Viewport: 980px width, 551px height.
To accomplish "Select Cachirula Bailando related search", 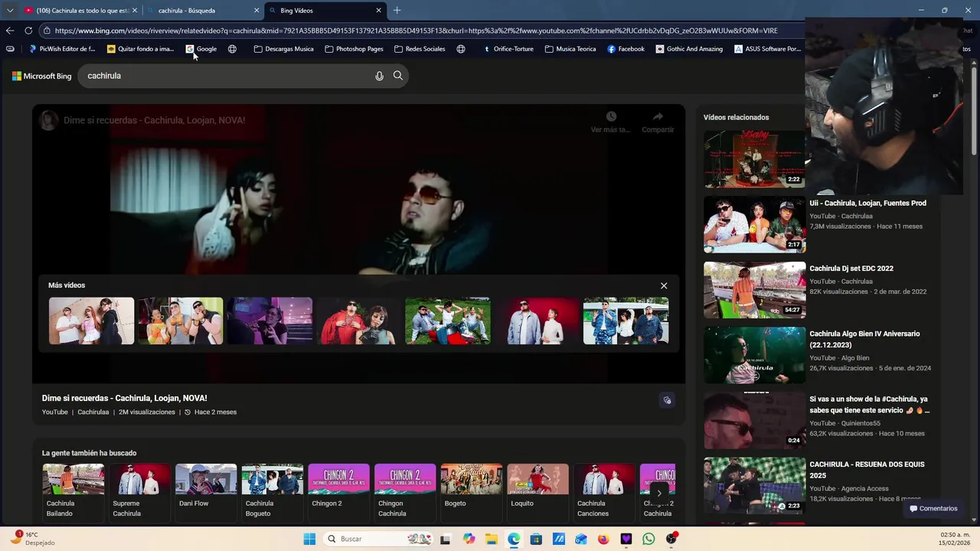I will coord(73,491).
